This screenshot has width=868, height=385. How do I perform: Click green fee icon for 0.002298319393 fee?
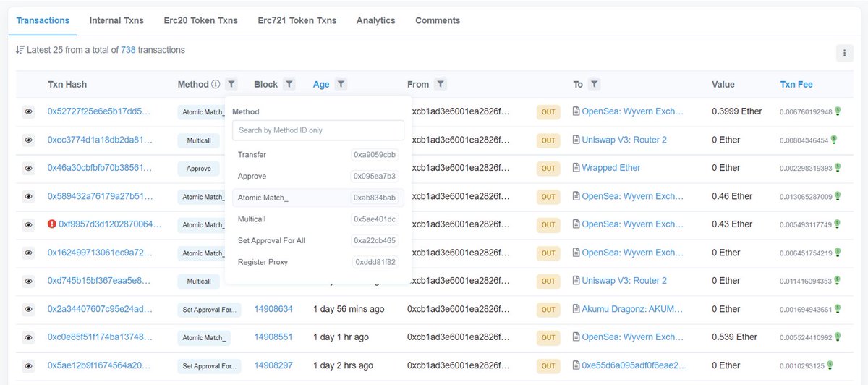(x=838, y=168)
